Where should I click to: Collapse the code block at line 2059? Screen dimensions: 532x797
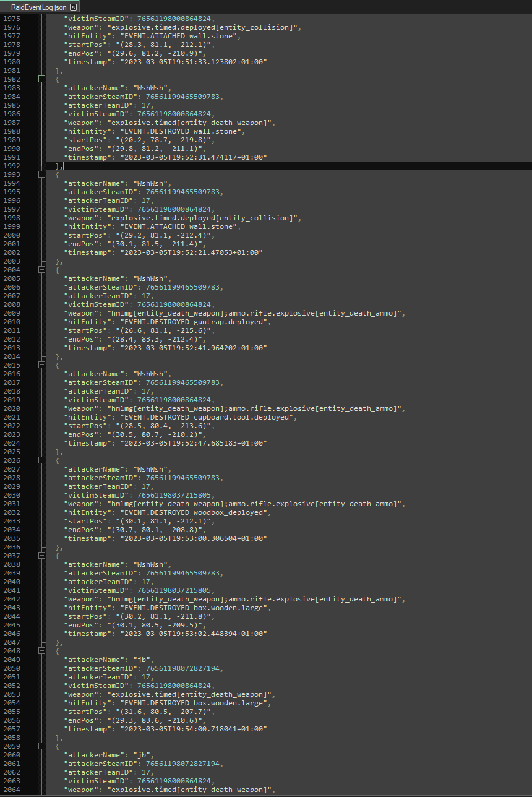click(x=41, y=746)
